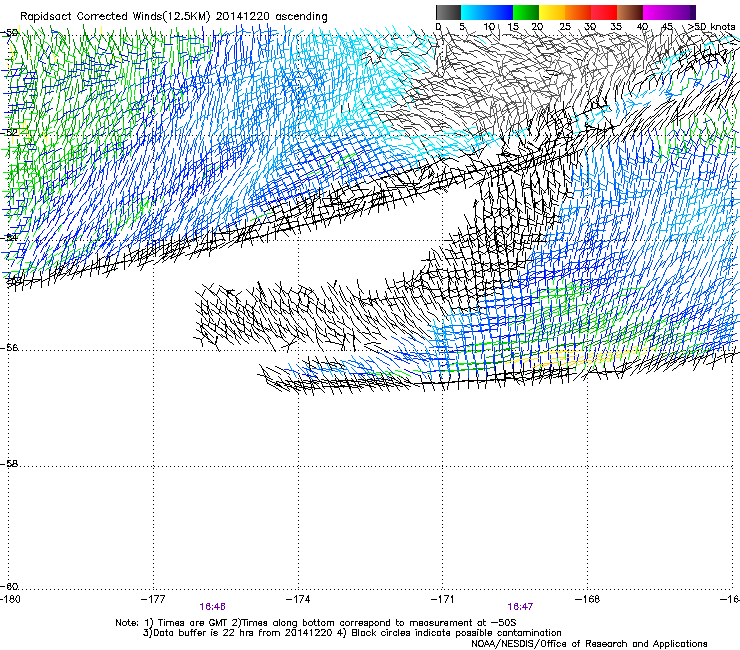Click the purple 16:46 pass time label
This screenshot has width=740, height=650.
[212, 607]
